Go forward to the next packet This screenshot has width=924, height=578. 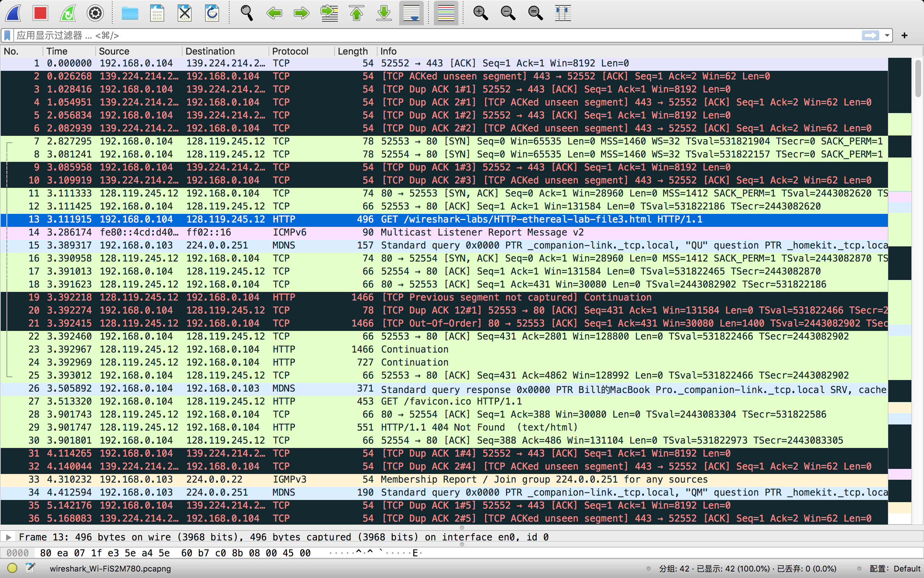(x=302, y=13)
